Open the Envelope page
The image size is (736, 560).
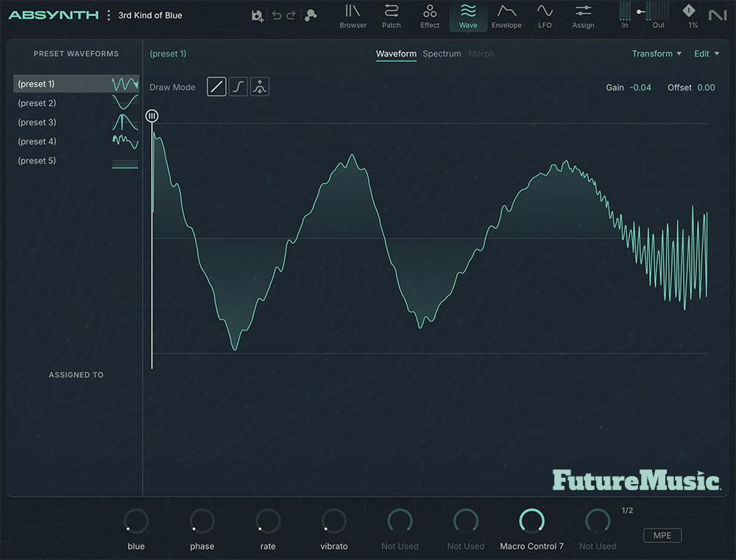(506, 16)
